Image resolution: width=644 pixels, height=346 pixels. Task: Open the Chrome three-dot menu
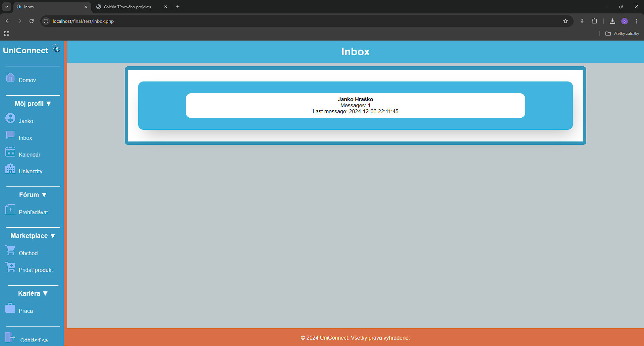[x=637, y=21]
